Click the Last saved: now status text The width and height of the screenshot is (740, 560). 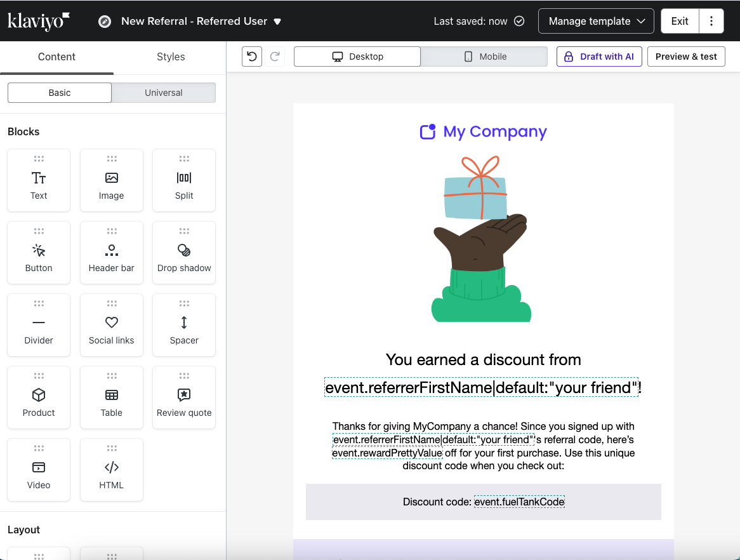(470, 21)
